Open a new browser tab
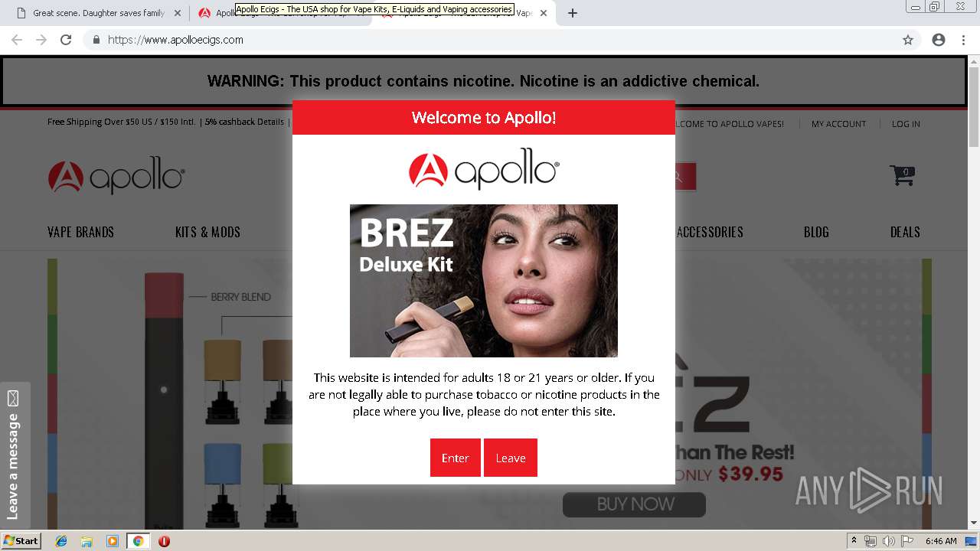This screenshot has width=980, height=551. [572, 13]
